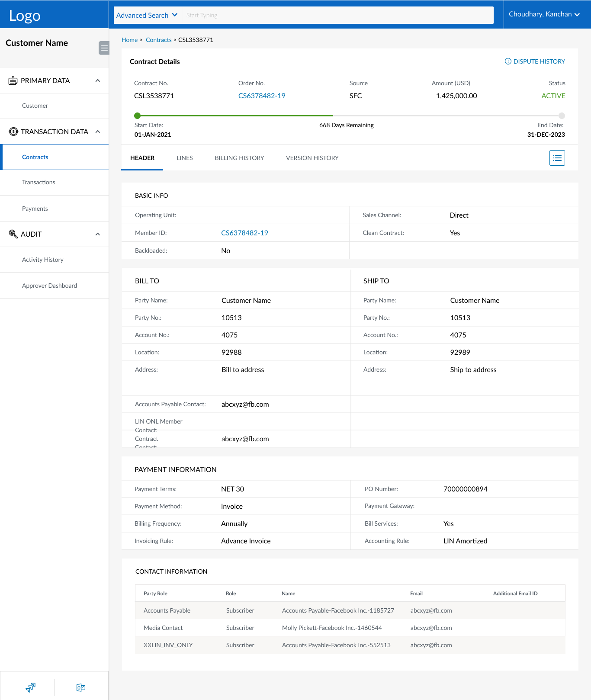Click the Primary Data clipboard icon
591x700 pixels.
click(13, 80)
